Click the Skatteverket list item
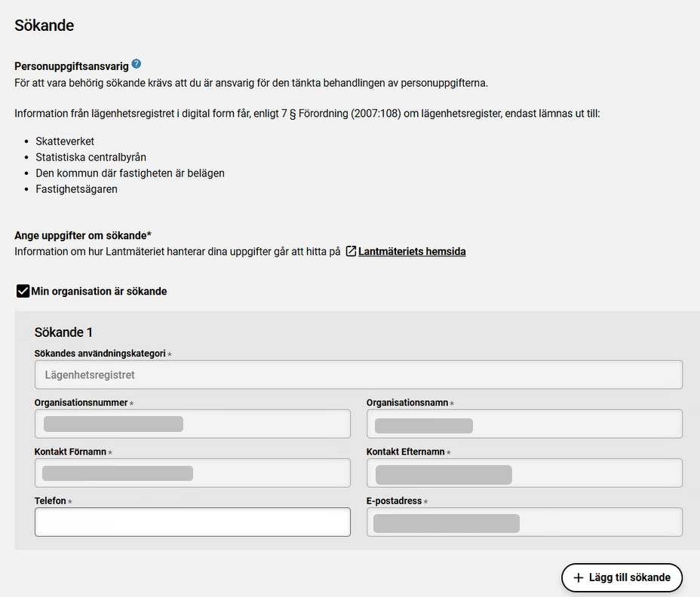Image resolution: width=700 pixels, height=597 pixels. pyautogui.click(x=65, y=141)
